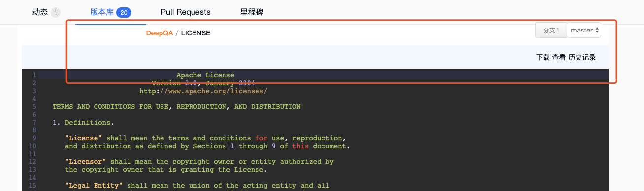This screenshot has height=191, width=644.
Task: Download the file via 下载 link
Action: pos(543,57)
